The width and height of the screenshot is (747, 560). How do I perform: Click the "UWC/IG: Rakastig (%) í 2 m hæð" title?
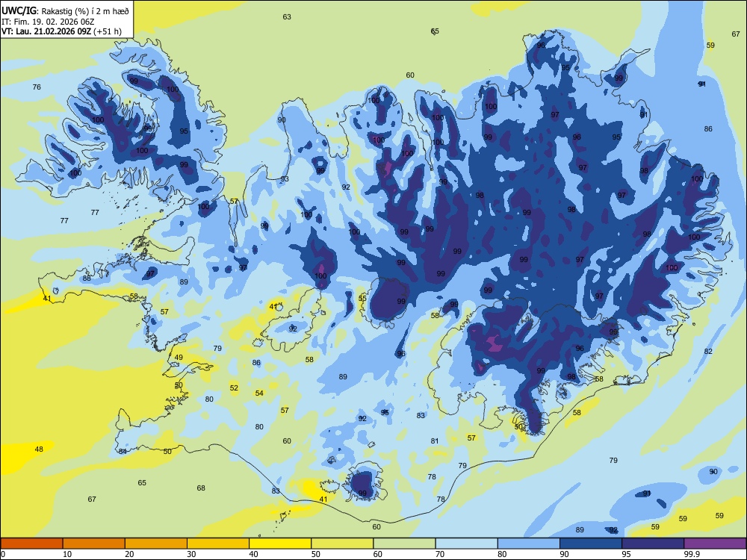pyautogui.click(x=65, y=11)
